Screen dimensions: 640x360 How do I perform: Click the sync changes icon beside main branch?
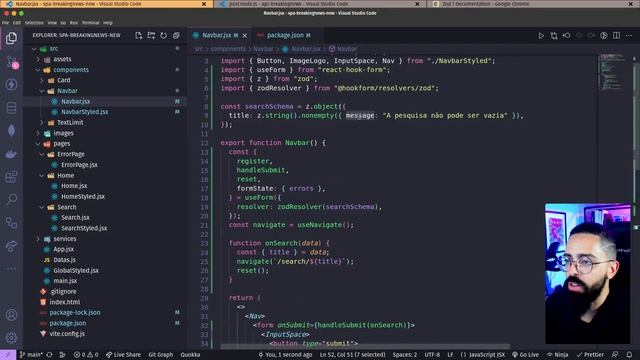pyautogui.click(x=49, y=355)
